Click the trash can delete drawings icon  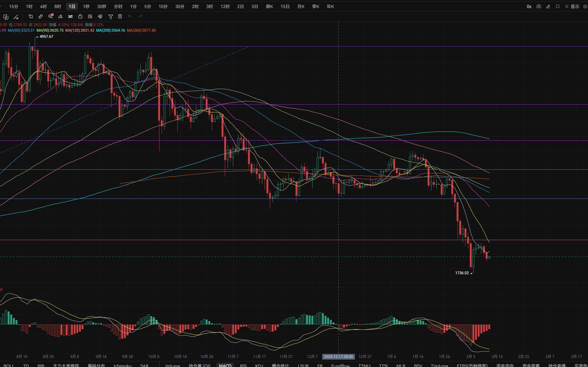pos(120,16)
